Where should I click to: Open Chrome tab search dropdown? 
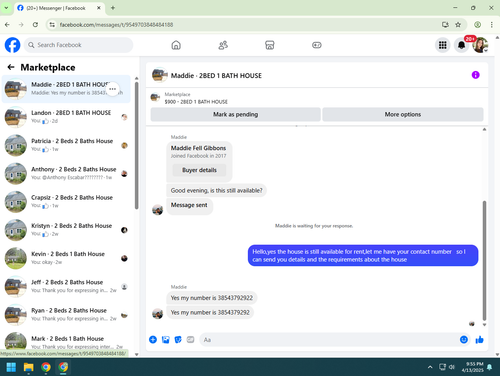[x=6, y=8]
